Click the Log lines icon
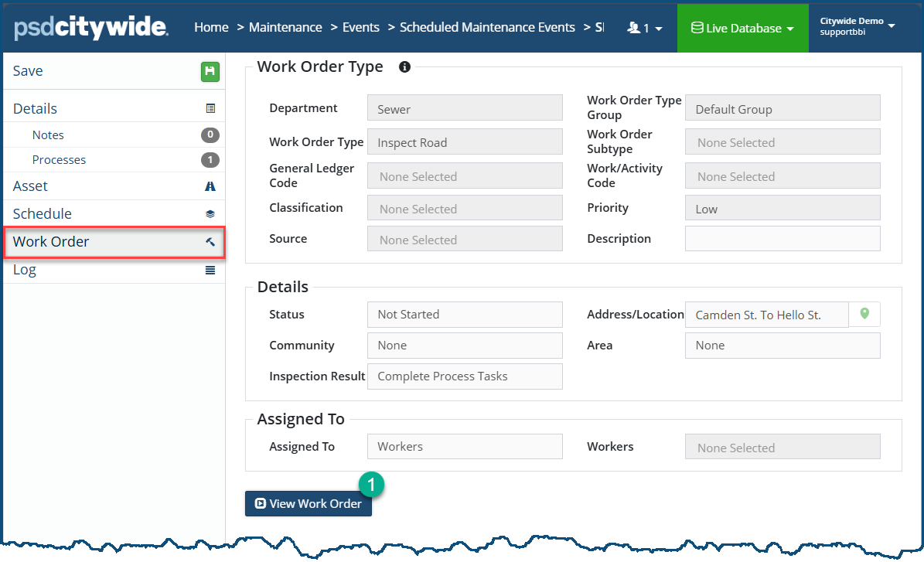 pos(210,270)
